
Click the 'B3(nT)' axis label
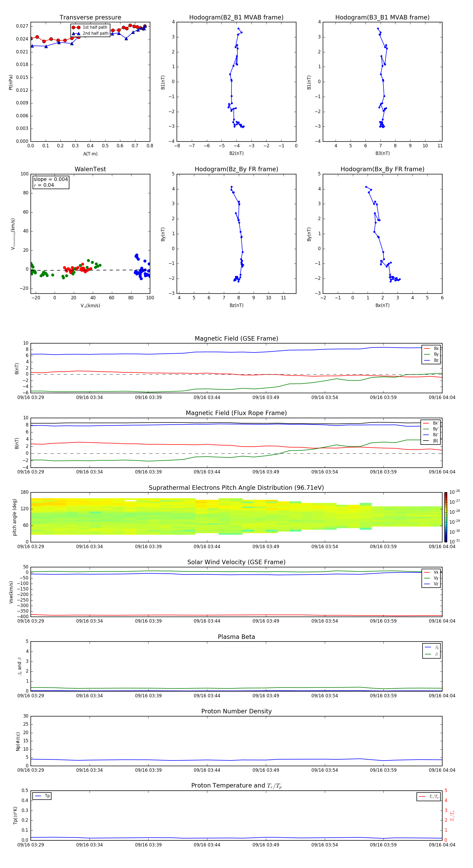coord(382,153)
